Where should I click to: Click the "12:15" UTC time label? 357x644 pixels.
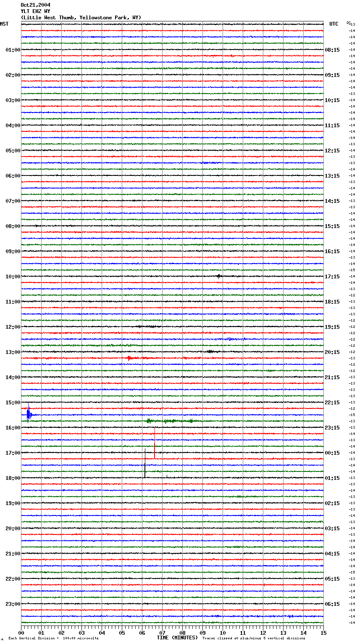(332, 151)
